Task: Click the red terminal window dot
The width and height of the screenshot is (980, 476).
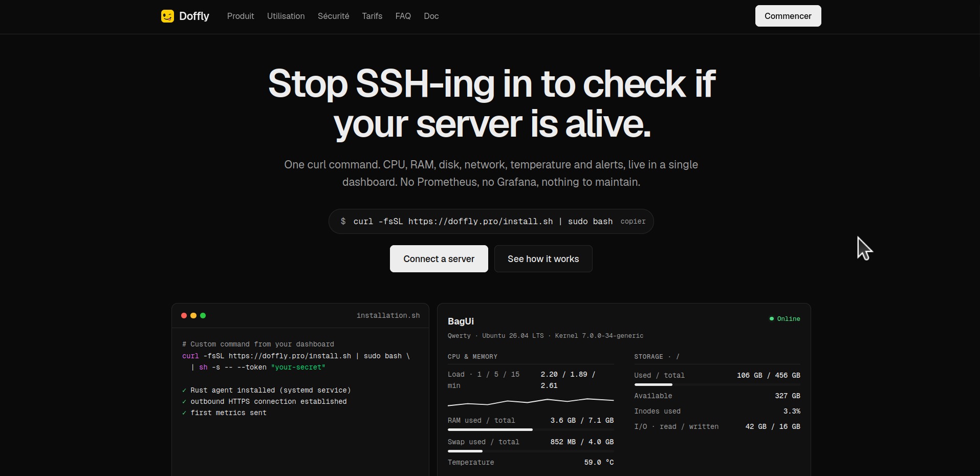Action: click(x=184, y=316)
